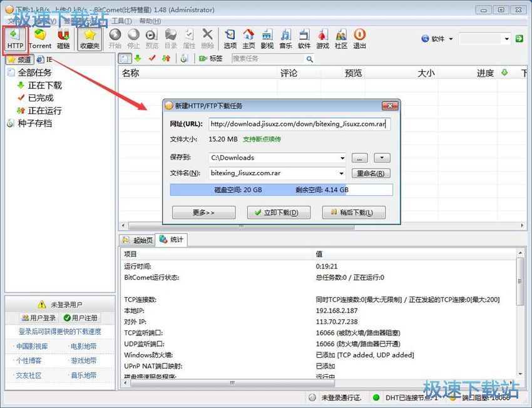Open the 个性博客 link
This screenshot has height=408, width=532.
(29, 360)
